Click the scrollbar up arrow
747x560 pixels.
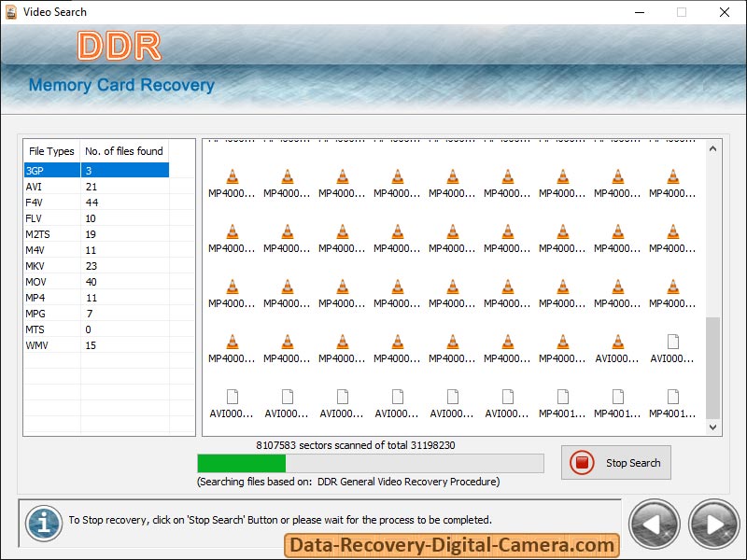point(712,147)
